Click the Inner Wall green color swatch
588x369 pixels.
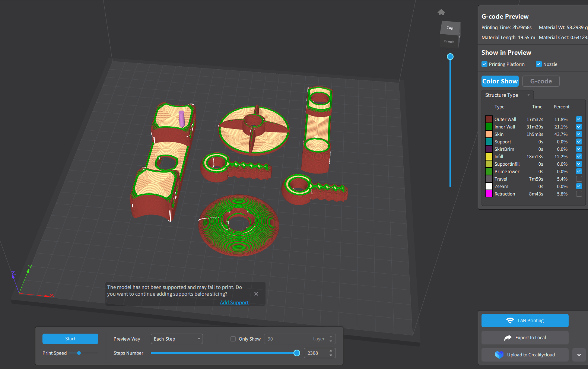(x=489, y=127)
